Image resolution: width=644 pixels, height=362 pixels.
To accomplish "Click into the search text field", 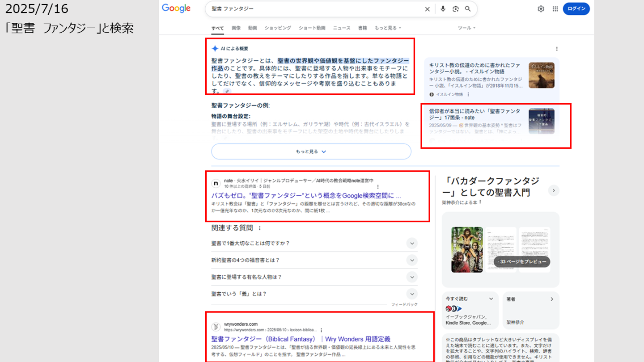I will (313, 9).
